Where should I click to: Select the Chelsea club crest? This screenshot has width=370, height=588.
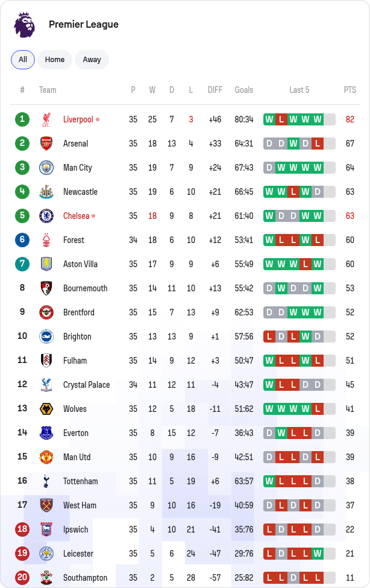pyautogui.click(x=46, y=216)
